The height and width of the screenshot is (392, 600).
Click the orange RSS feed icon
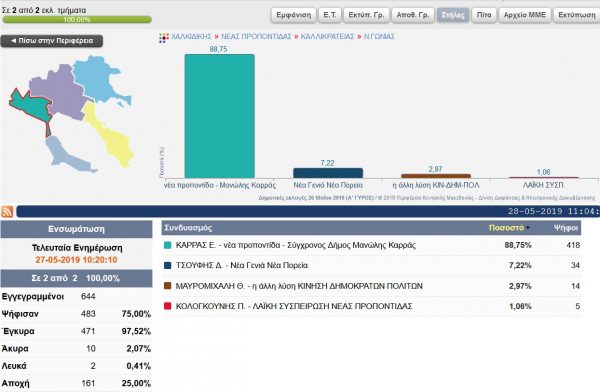click(7, 211)
